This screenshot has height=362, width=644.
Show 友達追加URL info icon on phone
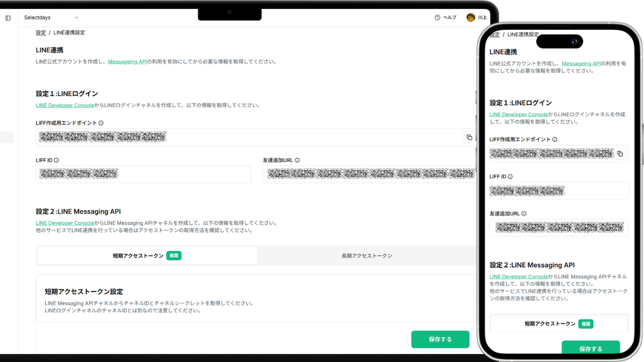click(524, 214)
